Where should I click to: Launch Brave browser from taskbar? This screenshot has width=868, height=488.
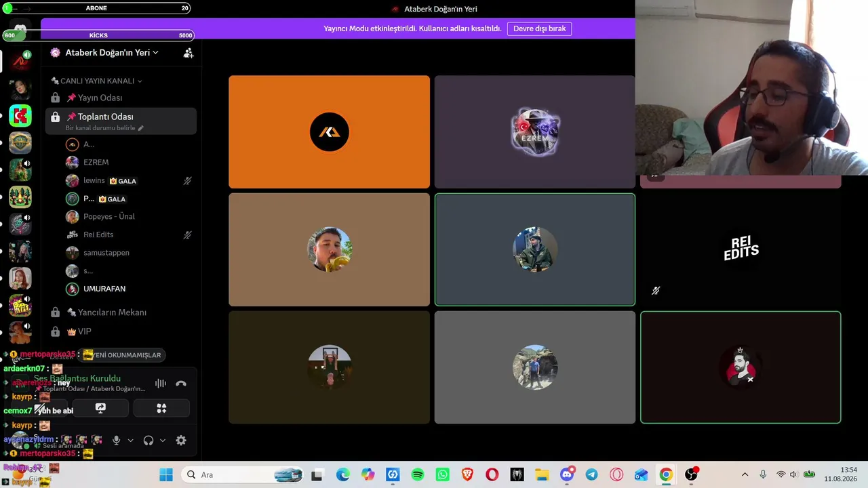click(467, 475)
